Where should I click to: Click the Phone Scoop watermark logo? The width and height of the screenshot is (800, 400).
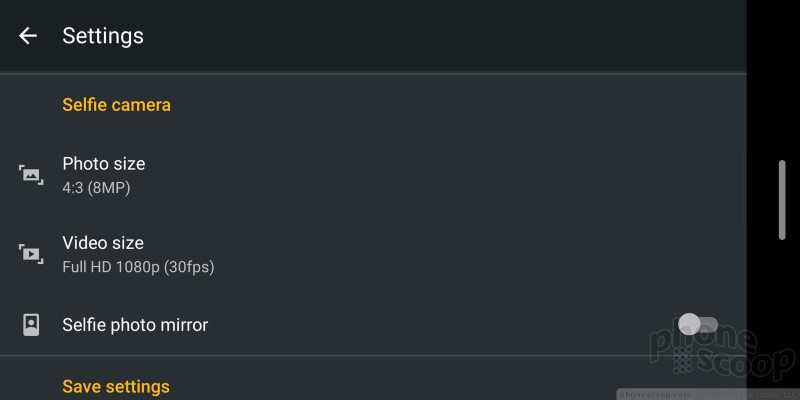[722, 351]
